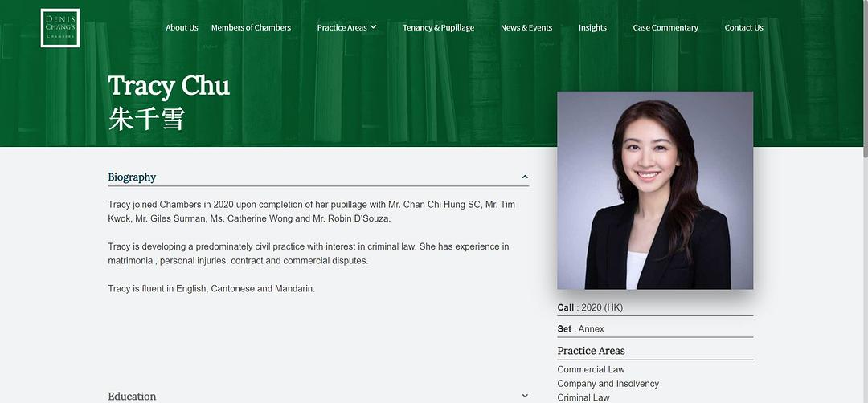
Task: Open Tenancy & Pupillage page
Action: tap(438, 28)
